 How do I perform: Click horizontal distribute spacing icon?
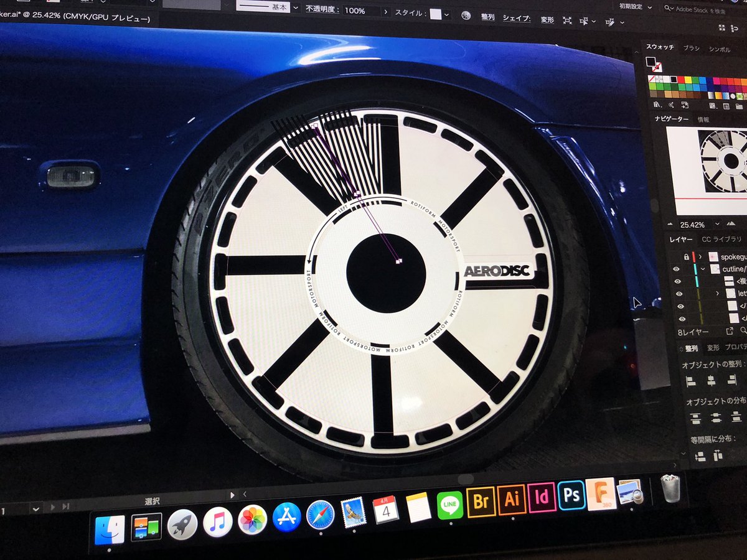pyautogui.click(x=718, y=455)
